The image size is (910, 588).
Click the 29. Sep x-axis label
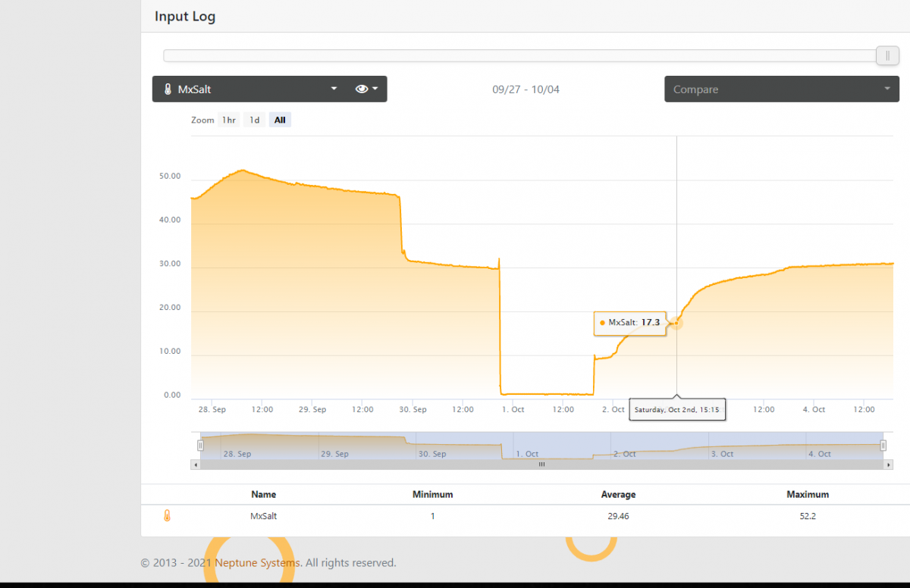coord(312,409)
